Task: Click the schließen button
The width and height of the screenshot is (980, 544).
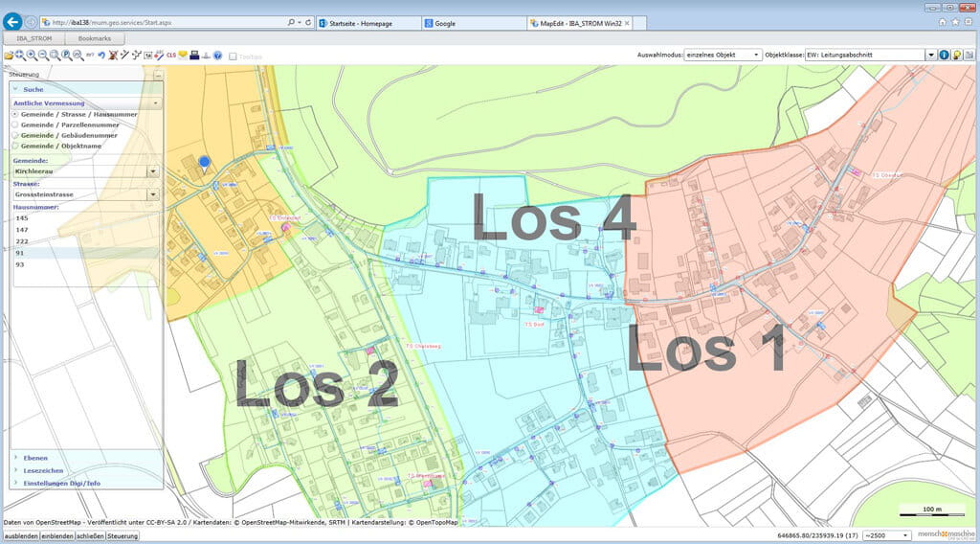Action: [90, 535]
